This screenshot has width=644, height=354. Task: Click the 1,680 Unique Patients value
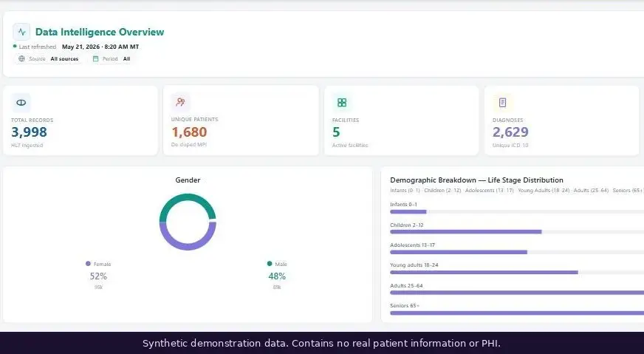click(189, 132)
